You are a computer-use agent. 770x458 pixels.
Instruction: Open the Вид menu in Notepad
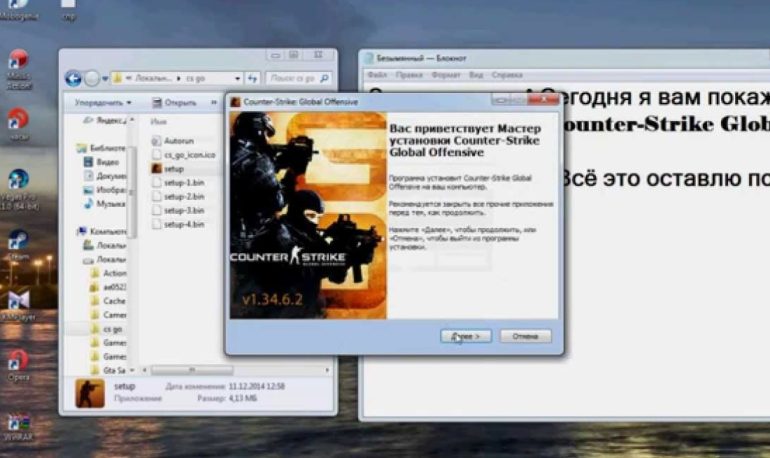click(x=476, y=75)
